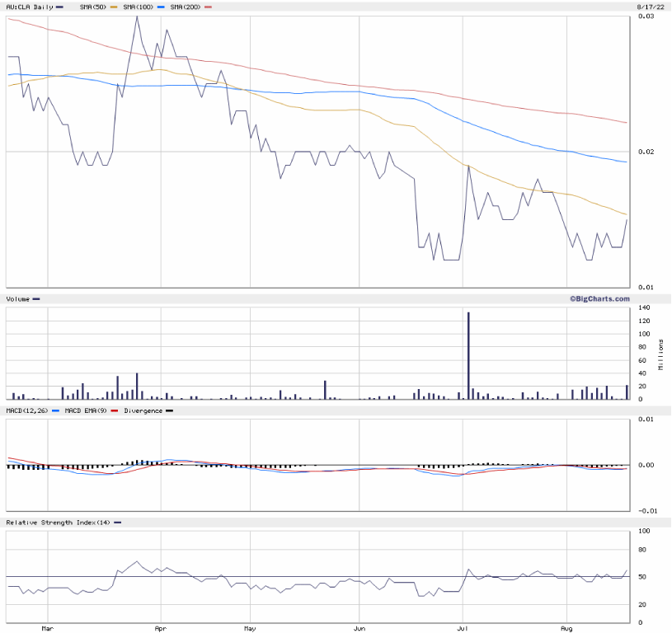
Task: Click the Jun month marker on axis
Action: [359, 627]
